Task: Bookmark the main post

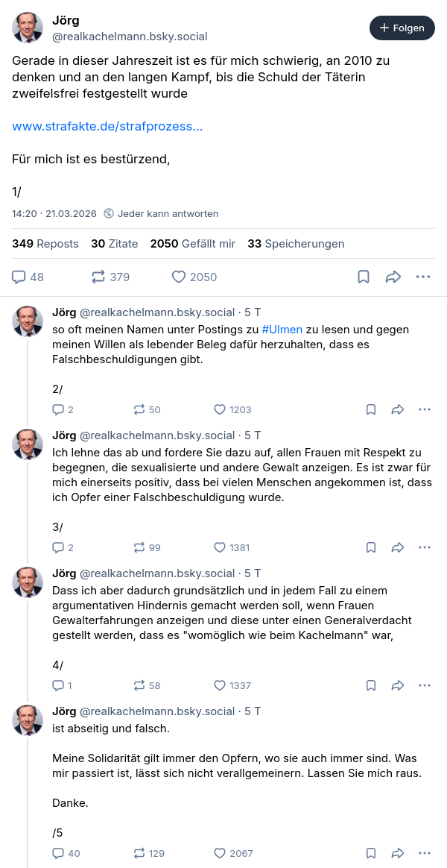Action: [x=364, y=277]
